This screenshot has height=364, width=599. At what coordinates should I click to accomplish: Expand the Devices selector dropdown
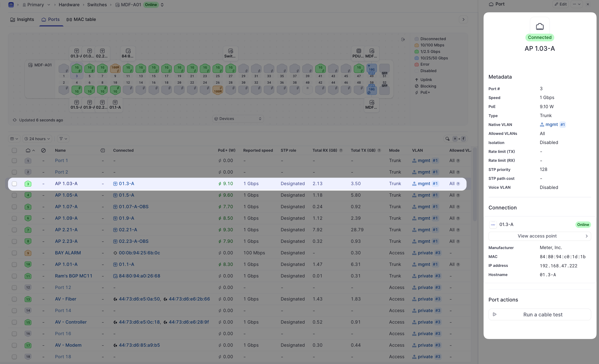[x=238, y=119]
